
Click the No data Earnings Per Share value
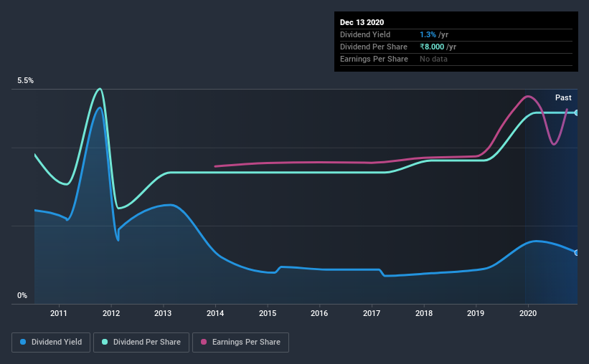[433, 59]
